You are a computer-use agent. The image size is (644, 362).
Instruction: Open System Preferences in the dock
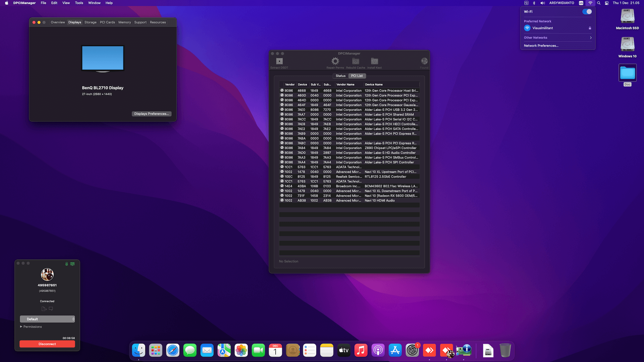tap(412, 350)
